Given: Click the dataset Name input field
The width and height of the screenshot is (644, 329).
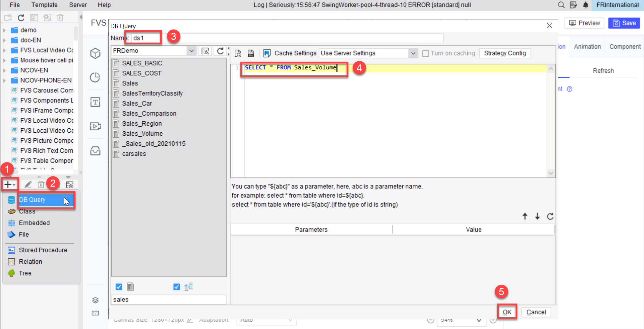Looking at the screenshot, I should point(287,38).
